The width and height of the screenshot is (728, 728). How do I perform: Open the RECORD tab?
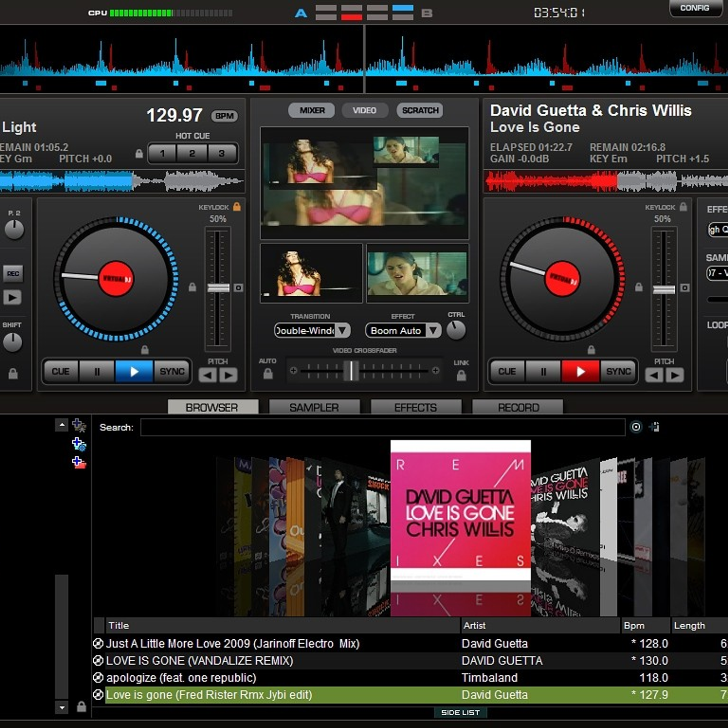[518, 407]
